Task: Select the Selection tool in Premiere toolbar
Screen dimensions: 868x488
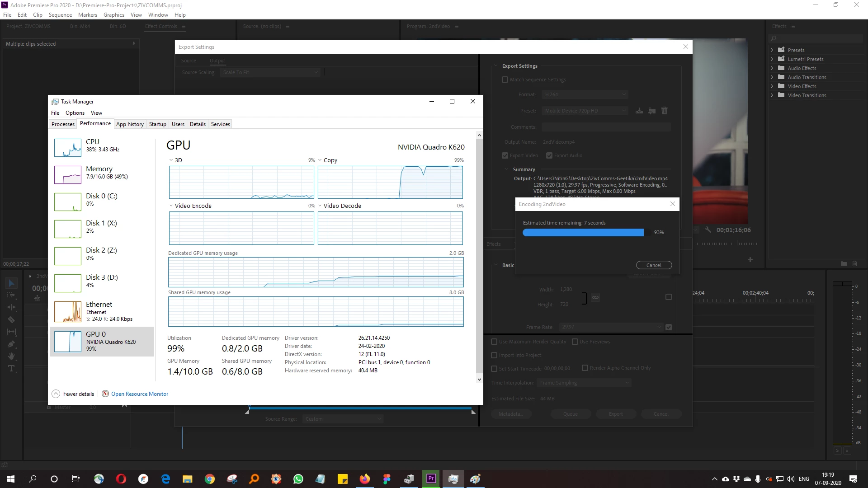Action: pyautogui.click(x=12, y=283)
